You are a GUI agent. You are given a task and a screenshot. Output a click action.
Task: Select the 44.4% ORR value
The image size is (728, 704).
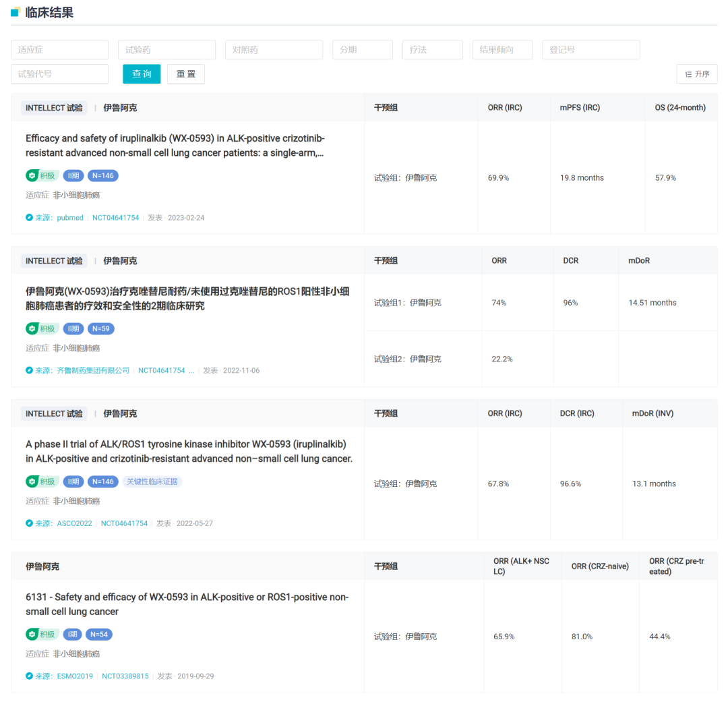tap(660, 637)
